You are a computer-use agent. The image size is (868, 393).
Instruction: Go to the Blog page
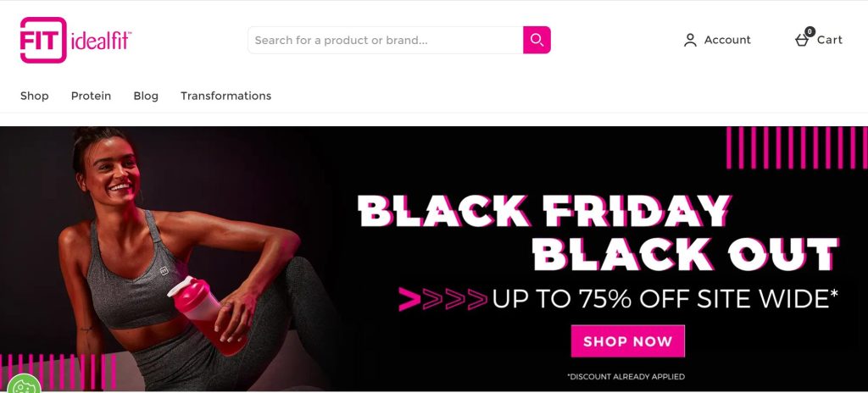146,96
